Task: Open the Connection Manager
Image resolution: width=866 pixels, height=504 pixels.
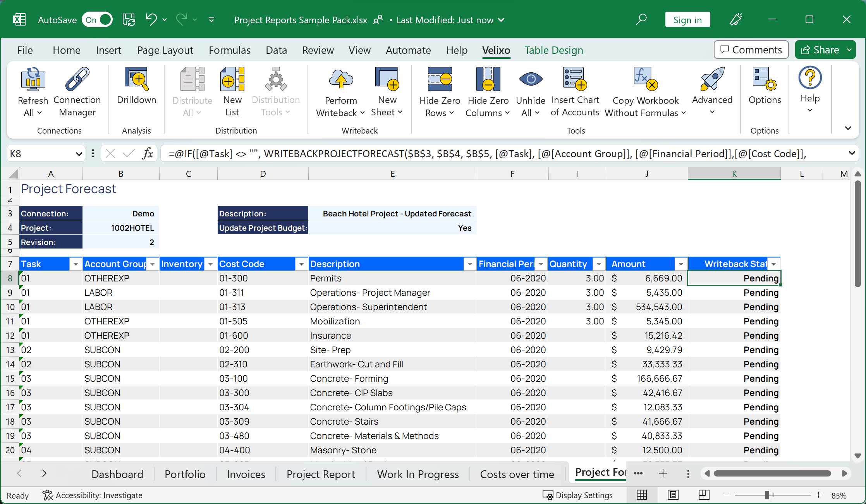Action: coord(77,79)
